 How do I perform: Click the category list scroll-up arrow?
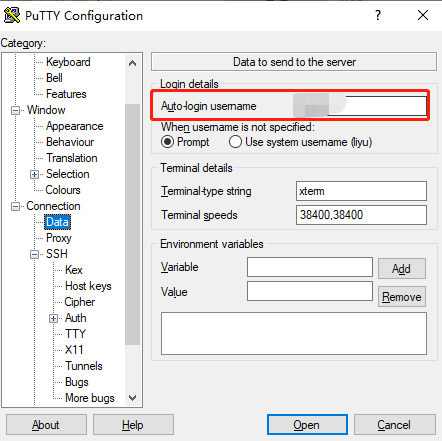tap(132, 63)
